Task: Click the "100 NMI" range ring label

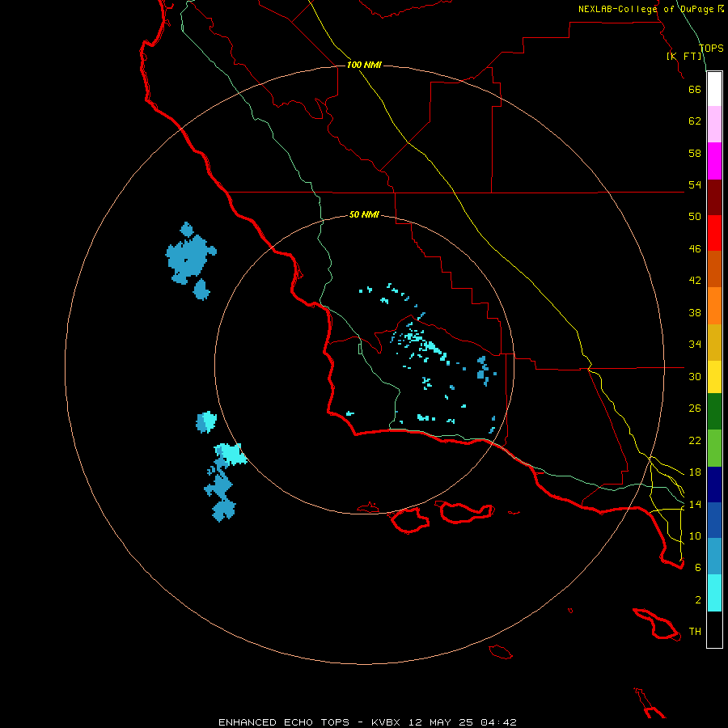Action: 364,65
